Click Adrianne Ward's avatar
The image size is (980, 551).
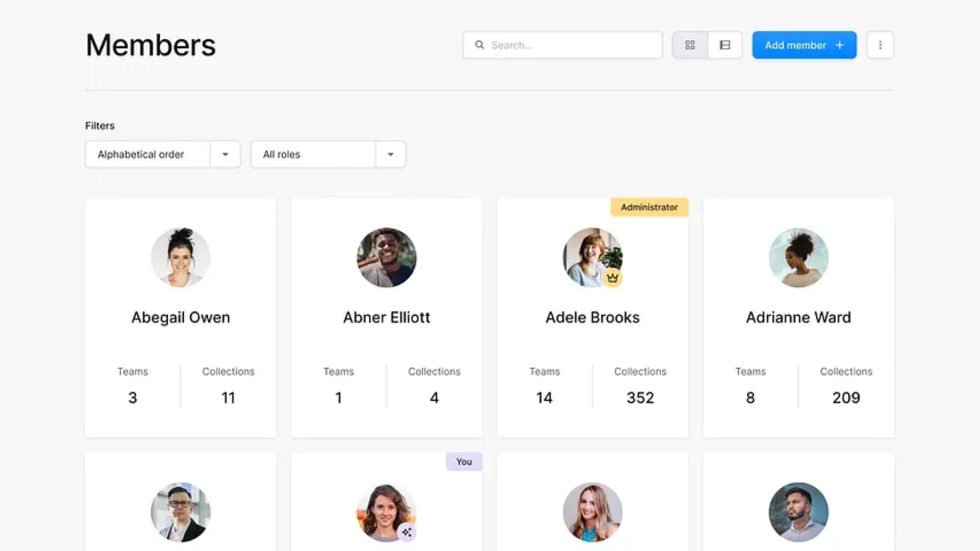coord(798,257)
